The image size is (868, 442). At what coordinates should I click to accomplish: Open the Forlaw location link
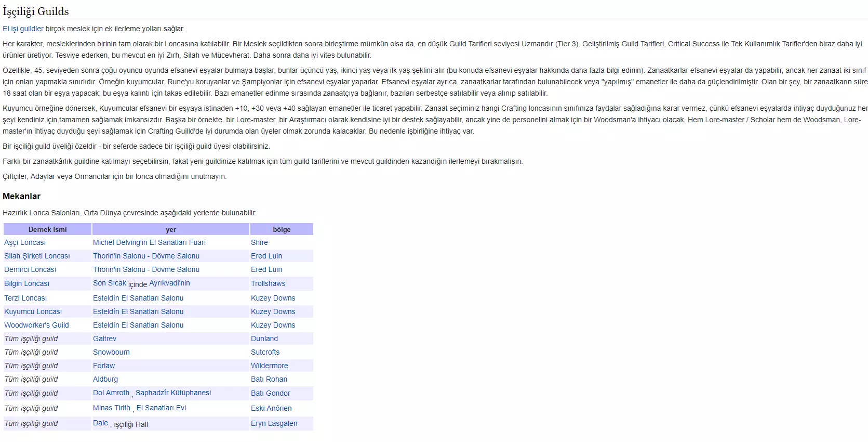click(104, 366)
